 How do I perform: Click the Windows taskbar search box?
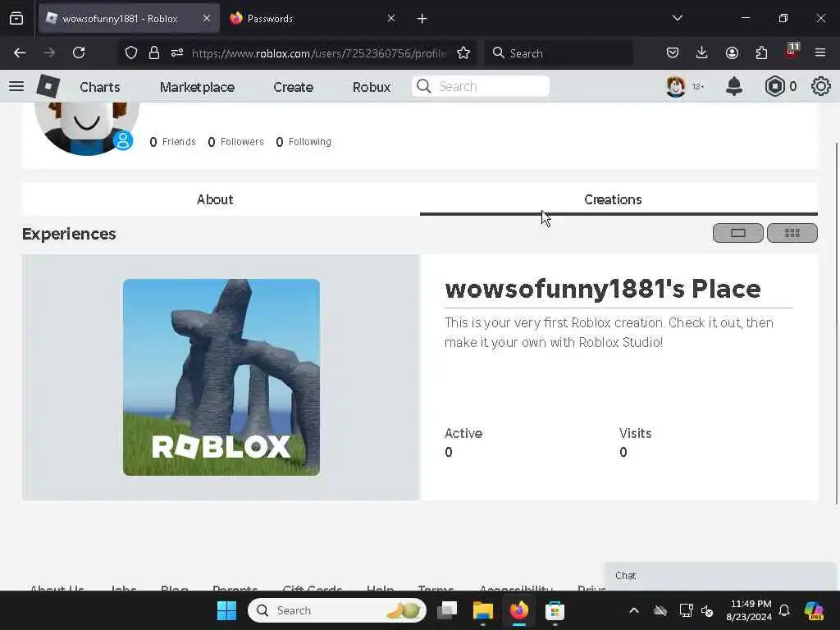coord(337,610)
